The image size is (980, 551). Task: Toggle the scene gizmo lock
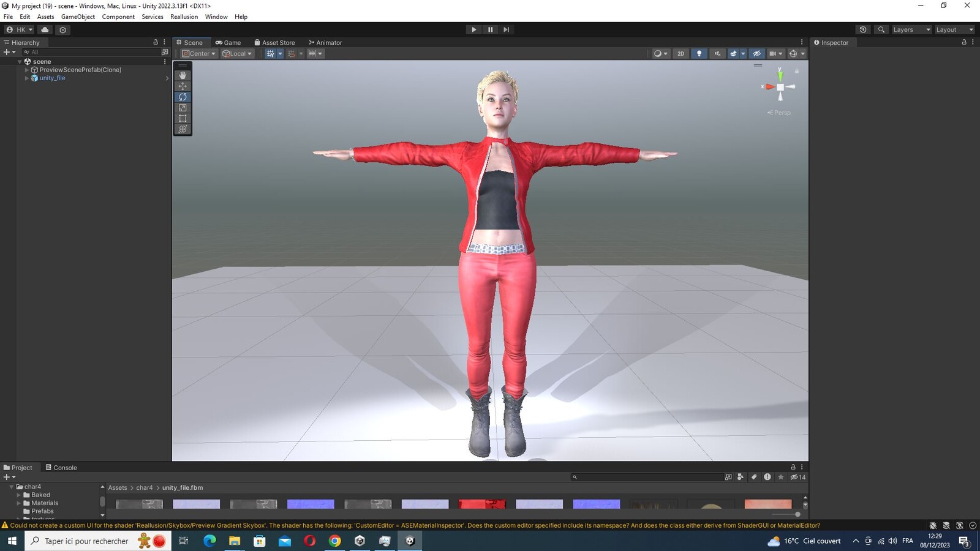coord(797,71)
